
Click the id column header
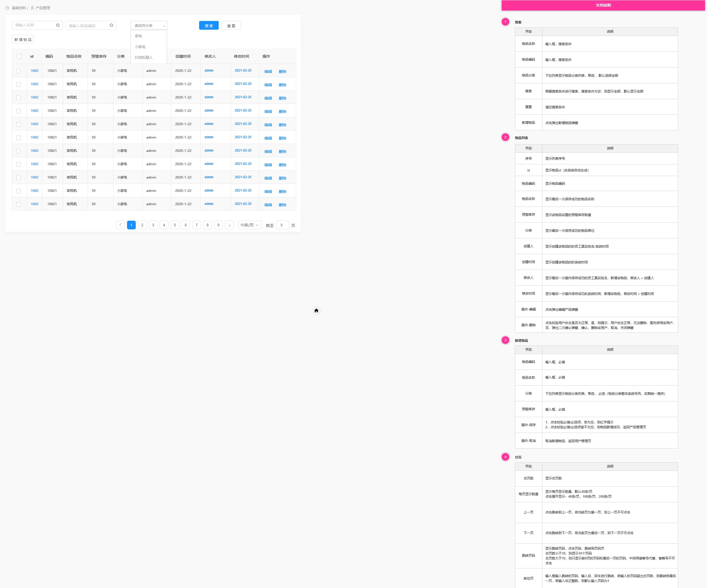32,56
